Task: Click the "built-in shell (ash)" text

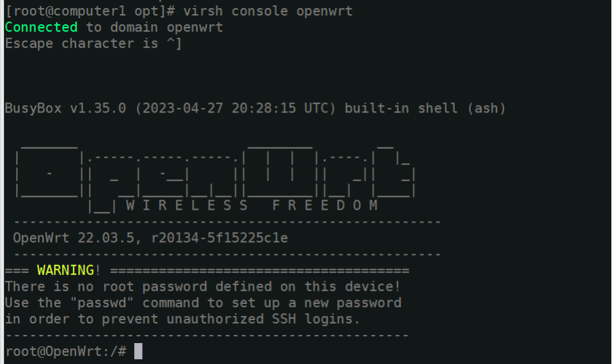Action: (x=425, y=108)
